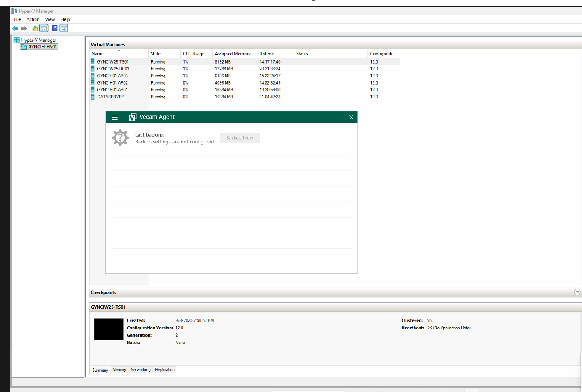Click the VM icon beside GYNCIH01-AP03

pos(93,76)
